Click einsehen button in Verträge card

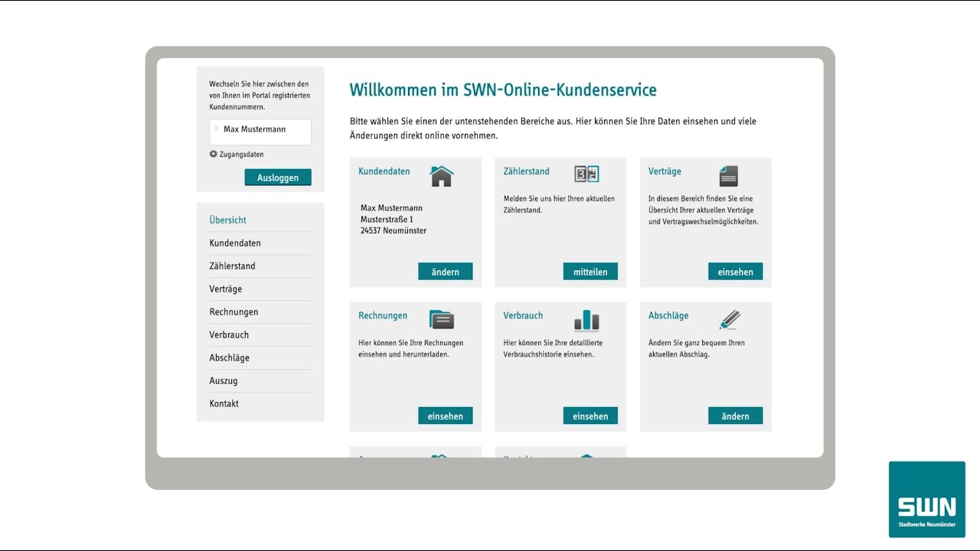click(x=735, y=272)
